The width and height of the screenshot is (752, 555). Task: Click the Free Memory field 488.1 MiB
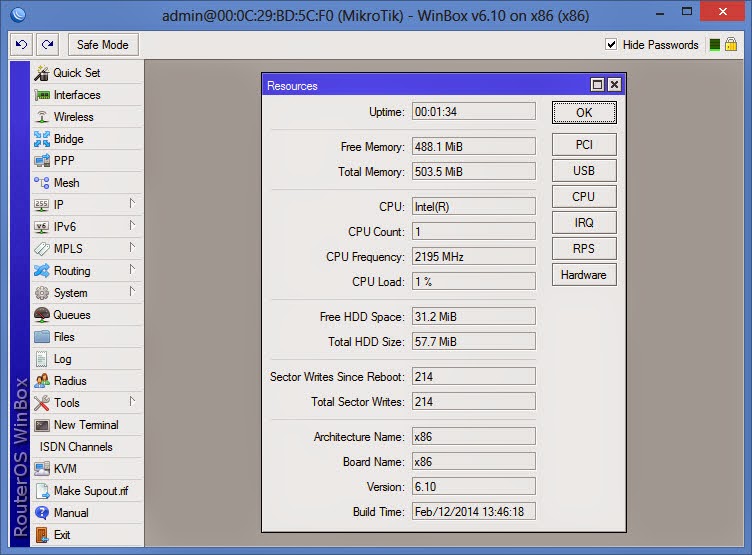click(473, 146)
